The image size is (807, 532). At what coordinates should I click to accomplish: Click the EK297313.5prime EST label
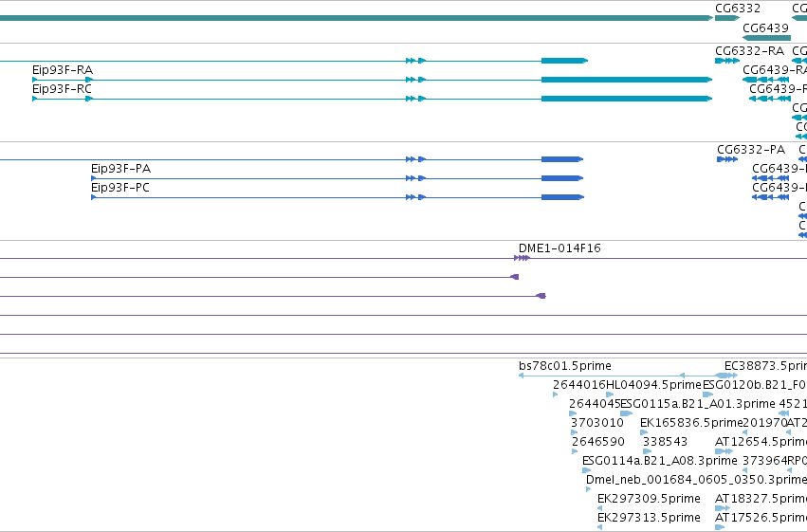[x=649, y=518]
